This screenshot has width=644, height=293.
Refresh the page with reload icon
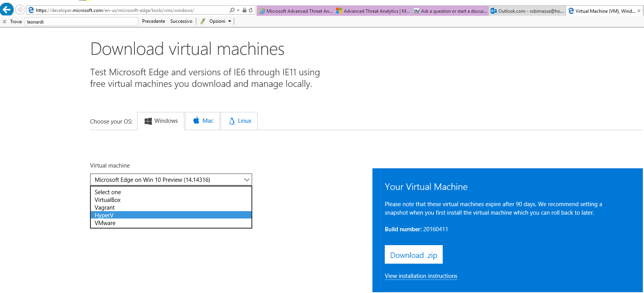point(251,10)
